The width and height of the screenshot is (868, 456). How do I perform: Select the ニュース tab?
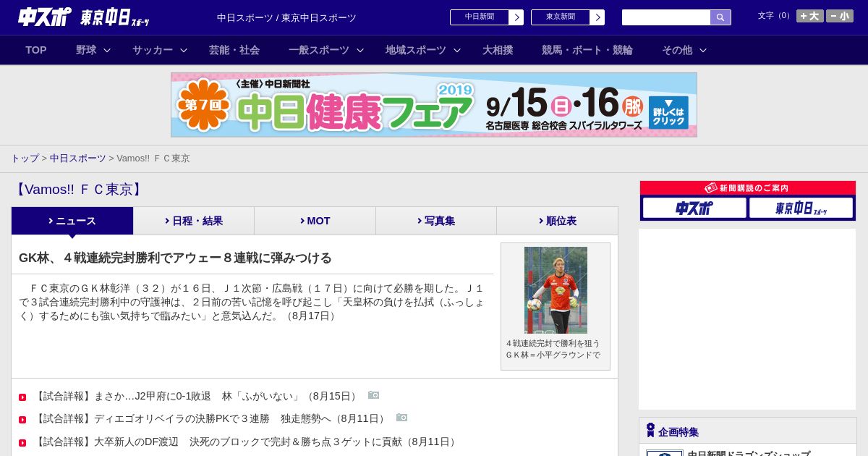(72, 221)
